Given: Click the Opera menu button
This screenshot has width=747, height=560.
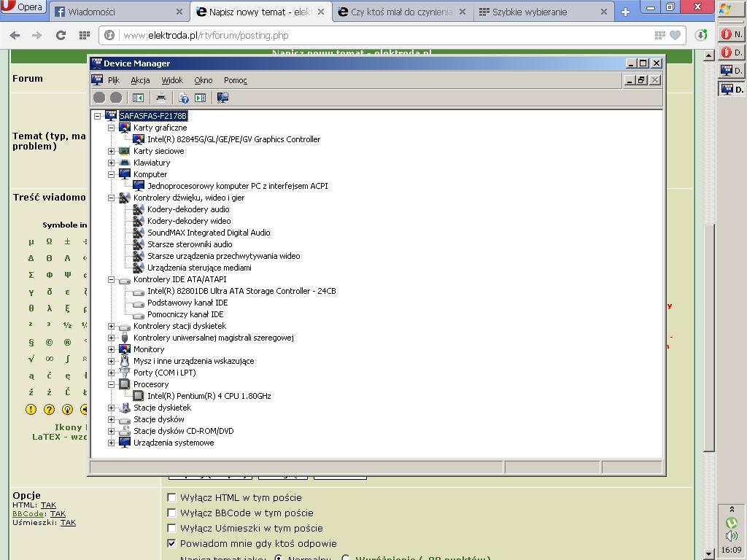Looking at the screenshot, I should (23, 7).
